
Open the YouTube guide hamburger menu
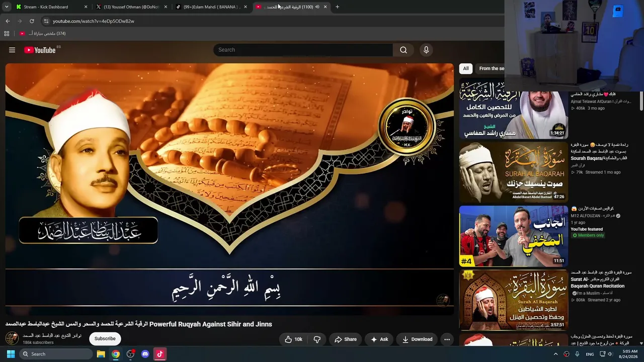(x=12, y=50)
